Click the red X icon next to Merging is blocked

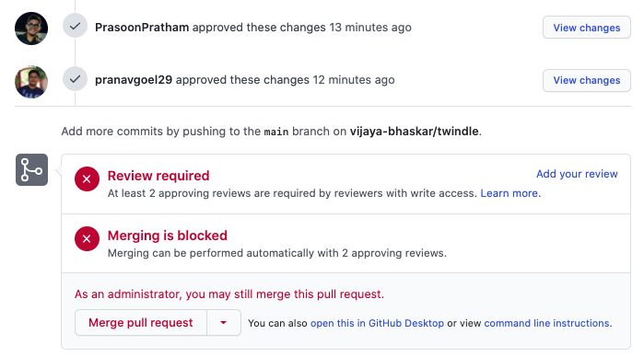tap(87, 239)
